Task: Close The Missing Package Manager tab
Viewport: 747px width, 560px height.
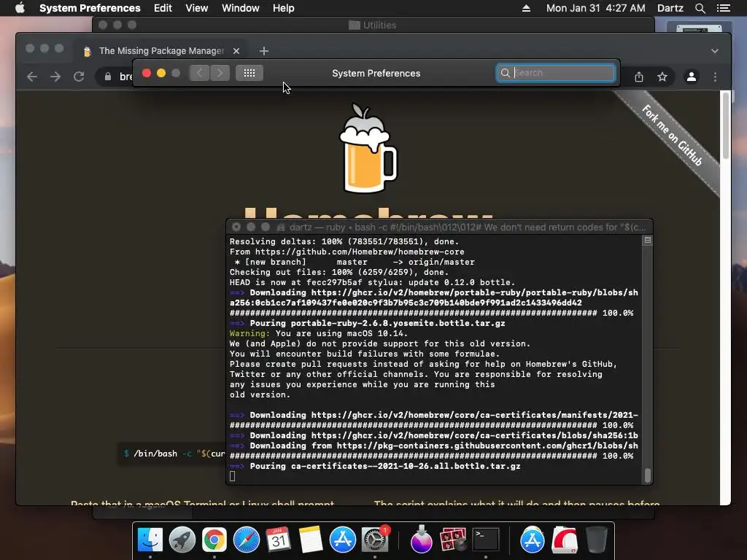Action: coord(236,51)
